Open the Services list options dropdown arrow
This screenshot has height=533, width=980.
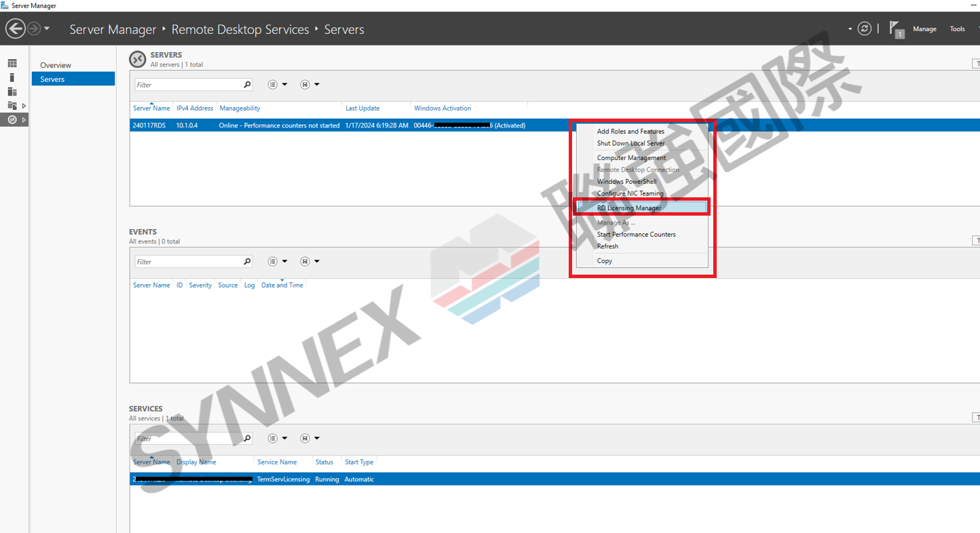pyautogui.click(x=284, y=439)
